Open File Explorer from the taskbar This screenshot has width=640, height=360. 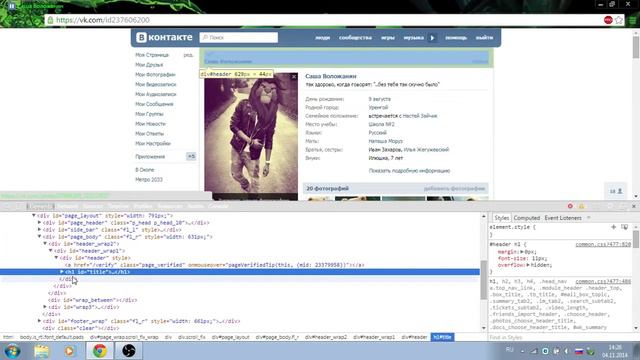41,351
